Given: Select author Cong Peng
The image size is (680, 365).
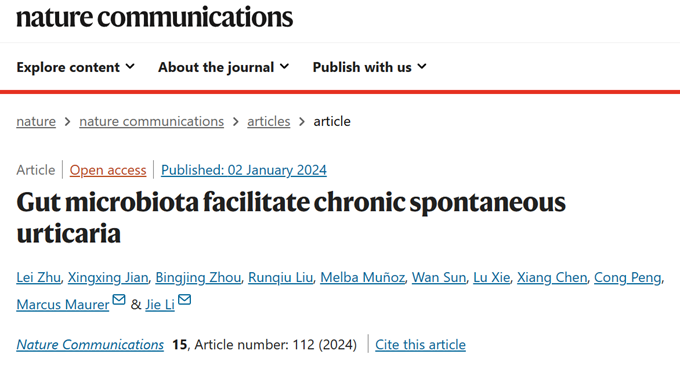Looking at the screenshot, I should (x=628, y=277).
